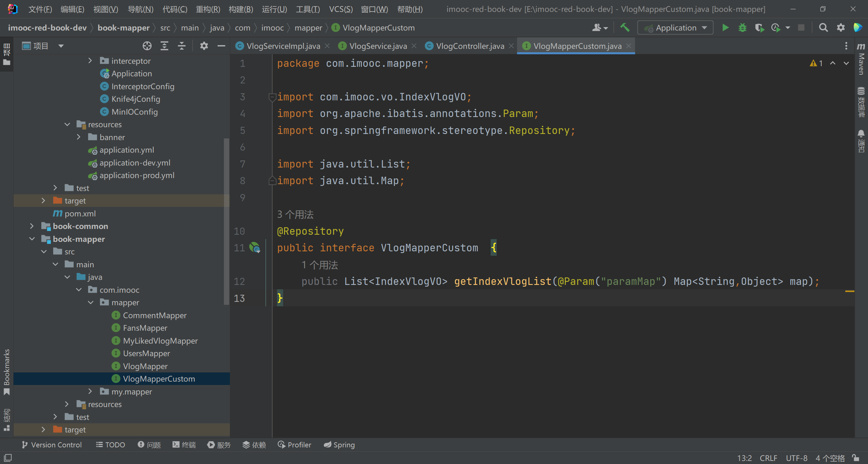Toggle the Bookmarks side panel
The image size is (868, 464).
pyautogui.click(x=6, y=371)
